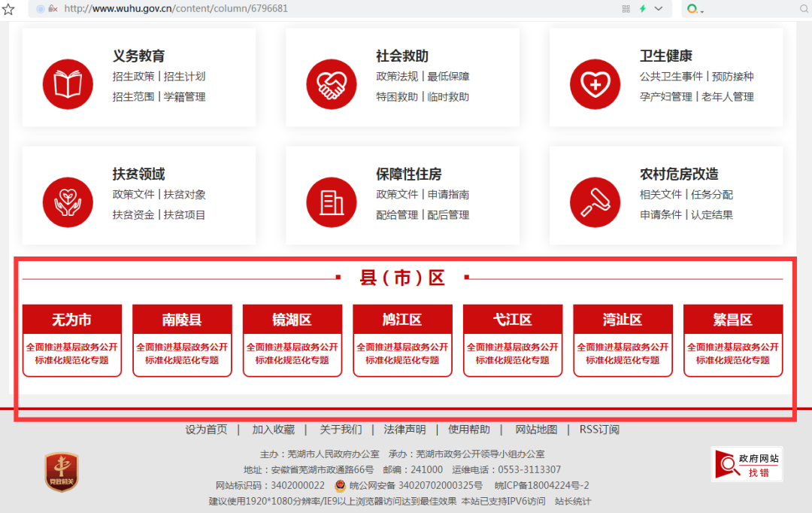
Task: Open RSS订阅 footer link
Action: coord(599,430)
